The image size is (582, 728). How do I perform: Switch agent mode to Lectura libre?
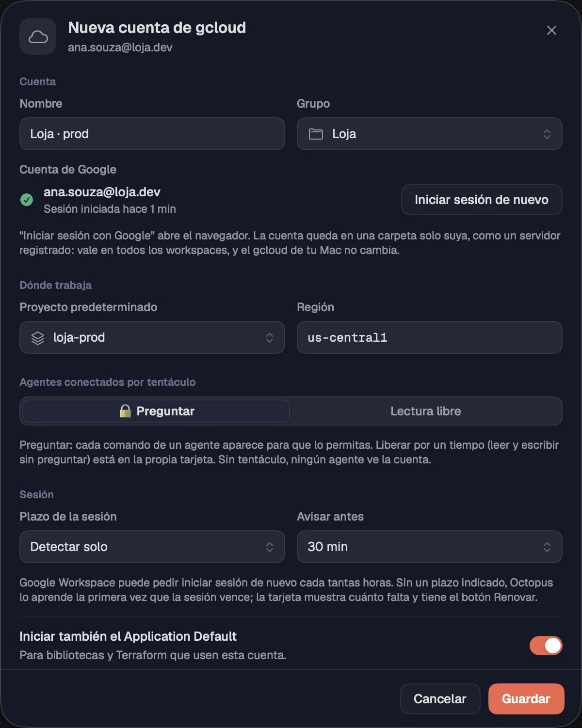pos(425,411)
